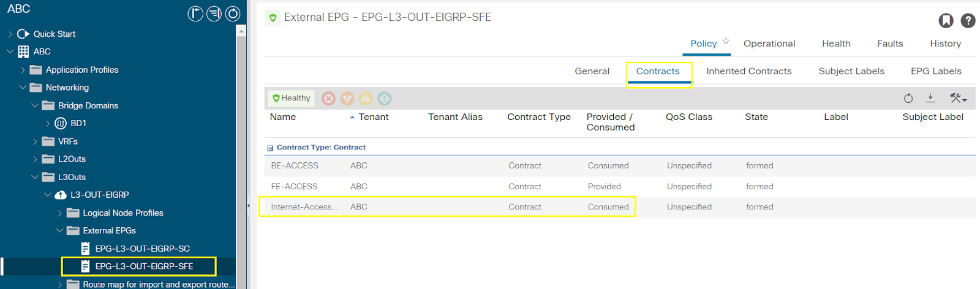Click the bookmark icon near the top

[946, 21]
